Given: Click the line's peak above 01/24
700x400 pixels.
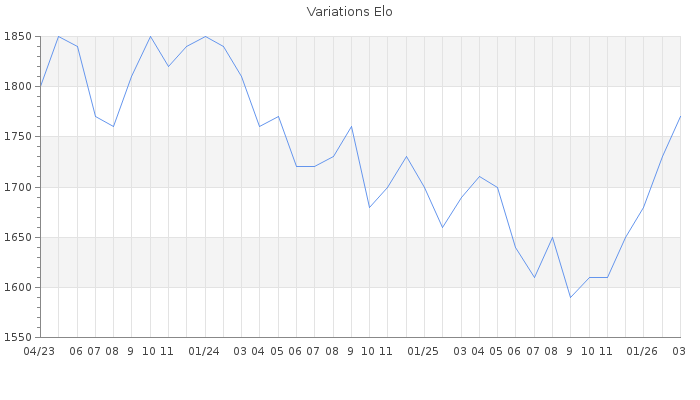Looking at the screenshot, I should (205, 36).
